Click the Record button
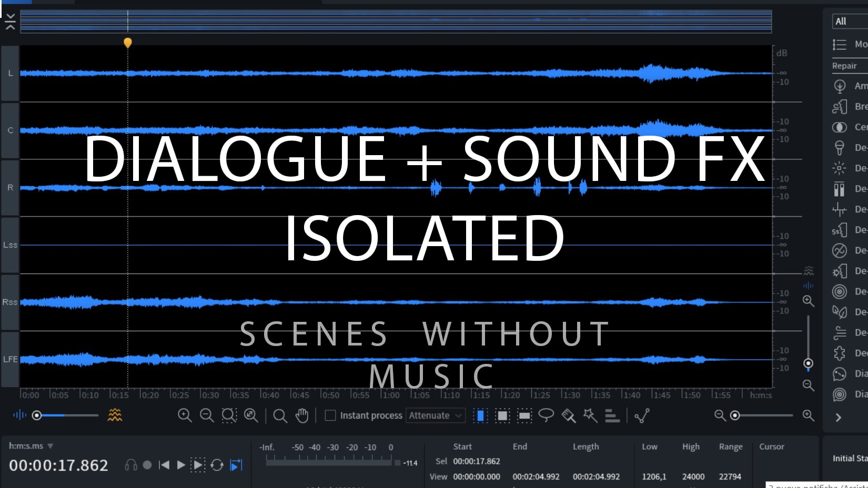 click(x=147, y=465)
